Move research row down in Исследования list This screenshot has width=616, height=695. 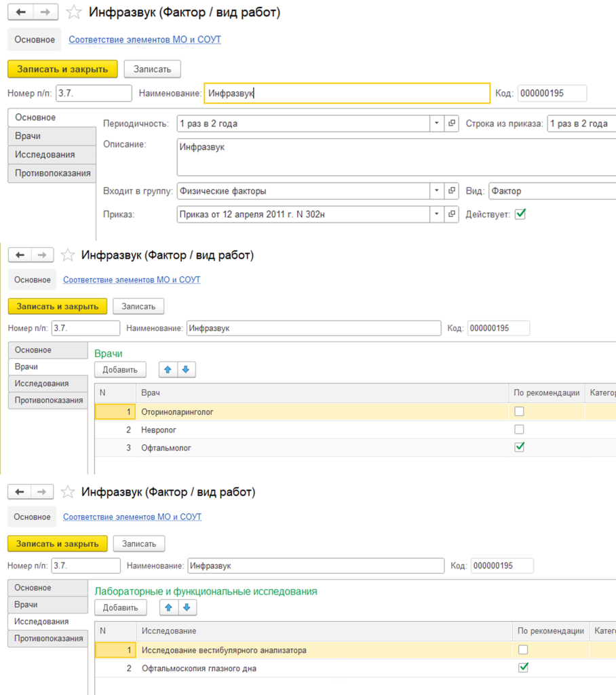coord(187,607)
